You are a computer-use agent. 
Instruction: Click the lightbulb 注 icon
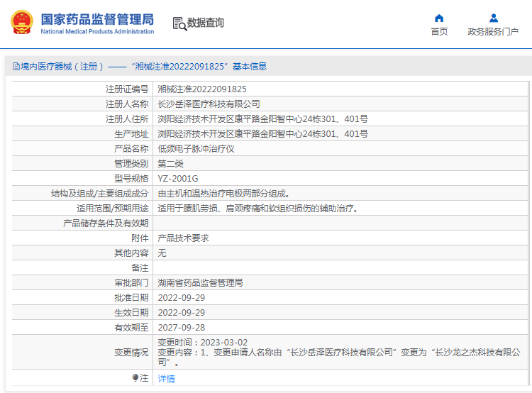(135, 377)
